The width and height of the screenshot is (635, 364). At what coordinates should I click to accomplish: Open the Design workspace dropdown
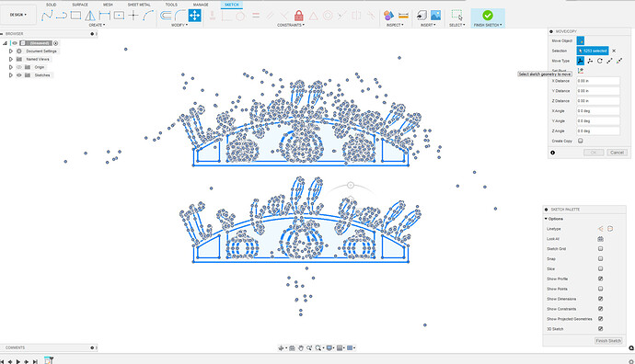[18, 15]
